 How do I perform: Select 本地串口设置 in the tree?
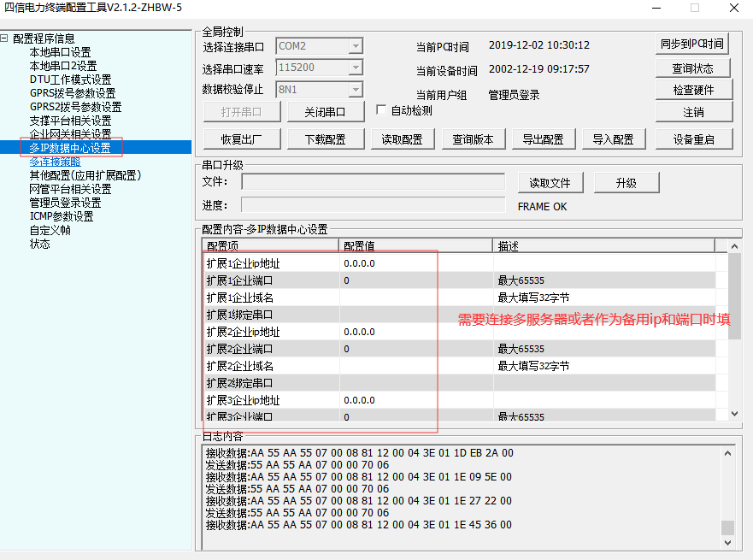60,52
